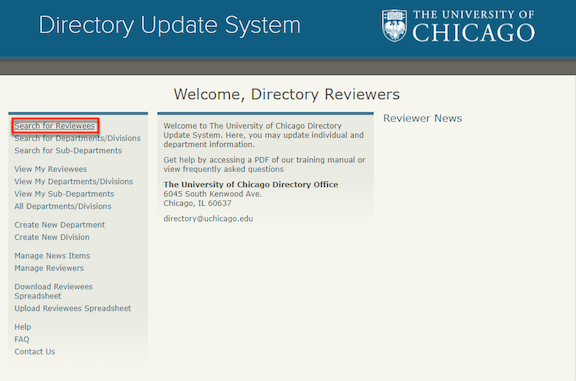Click the directory@uchicago.edu email link
Image resolution: width=576 pixels, height=381 pixels.
208,219
